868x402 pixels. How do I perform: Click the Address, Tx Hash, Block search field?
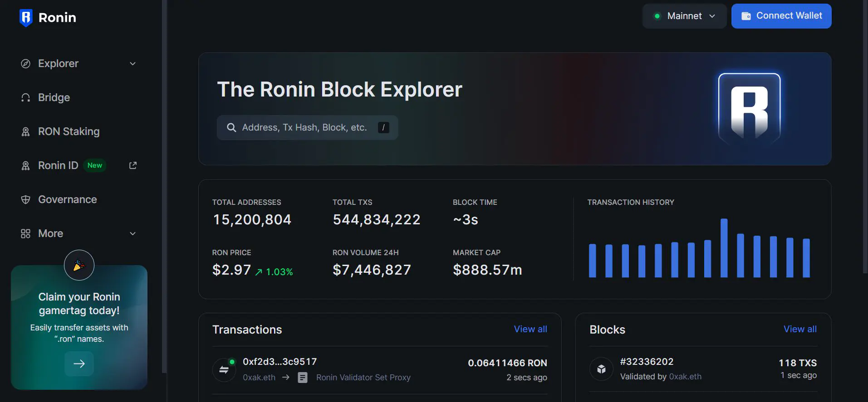(307, 127)
